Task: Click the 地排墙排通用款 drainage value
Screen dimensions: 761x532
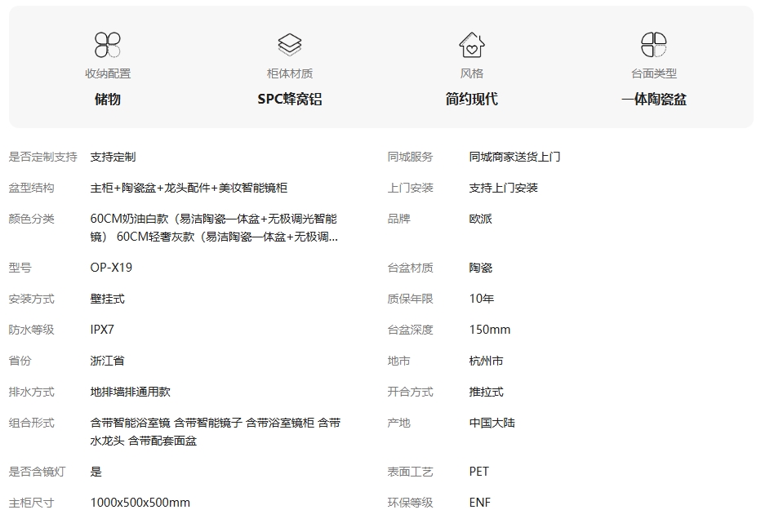Action: (130, 392)
